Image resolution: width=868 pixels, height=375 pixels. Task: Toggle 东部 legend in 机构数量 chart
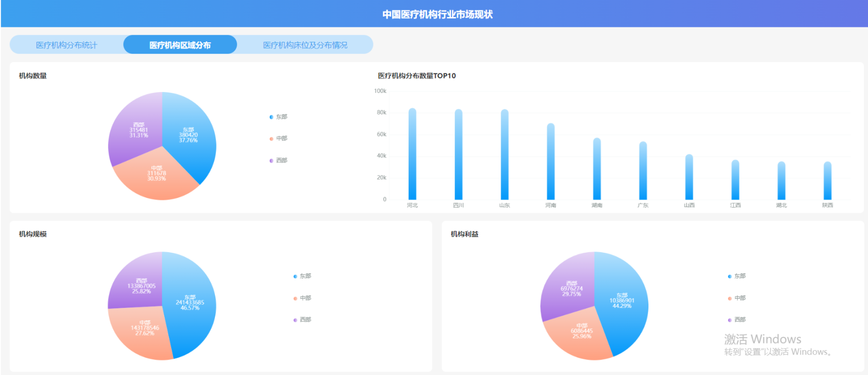pos(278,117)
